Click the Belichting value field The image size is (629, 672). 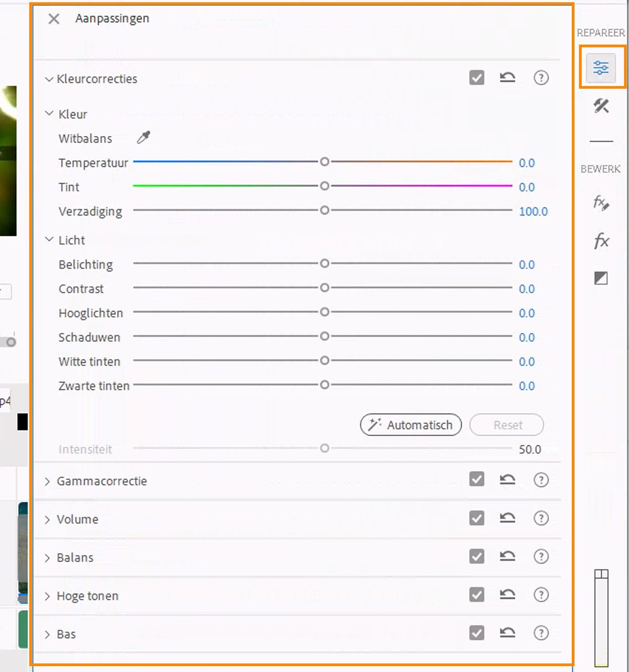pyautogui.click(x=527, y=265)
